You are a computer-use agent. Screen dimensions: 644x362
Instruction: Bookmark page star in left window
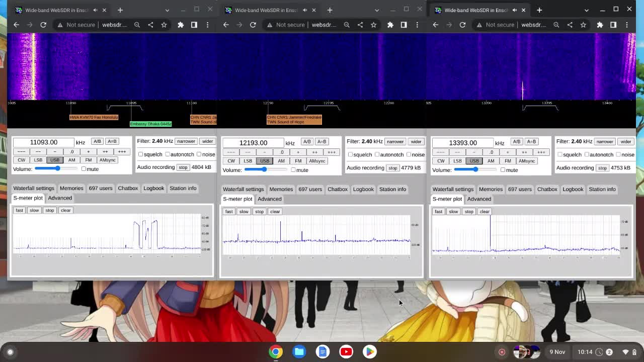[164, 25]
